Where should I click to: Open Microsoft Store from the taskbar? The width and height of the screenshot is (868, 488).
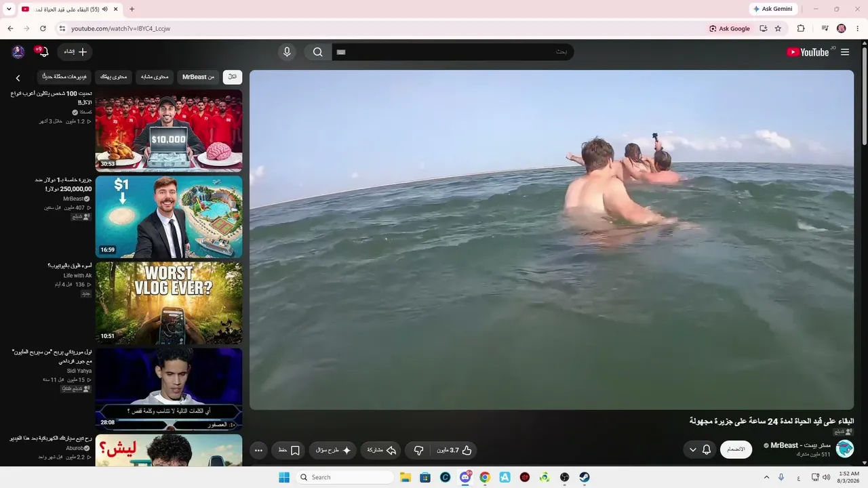[425, 477]
